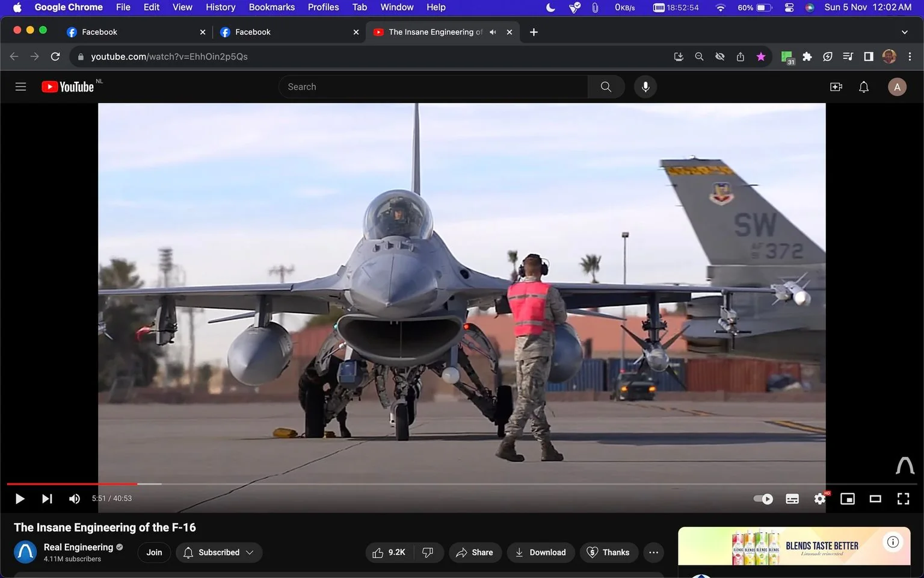Click the search magnifier button
Viewport: 924px width, 578px height.
[606, 87]
